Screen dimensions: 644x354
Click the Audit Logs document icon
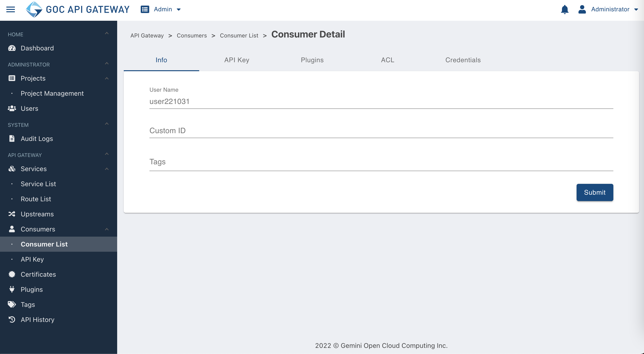(x=12, y=139)
